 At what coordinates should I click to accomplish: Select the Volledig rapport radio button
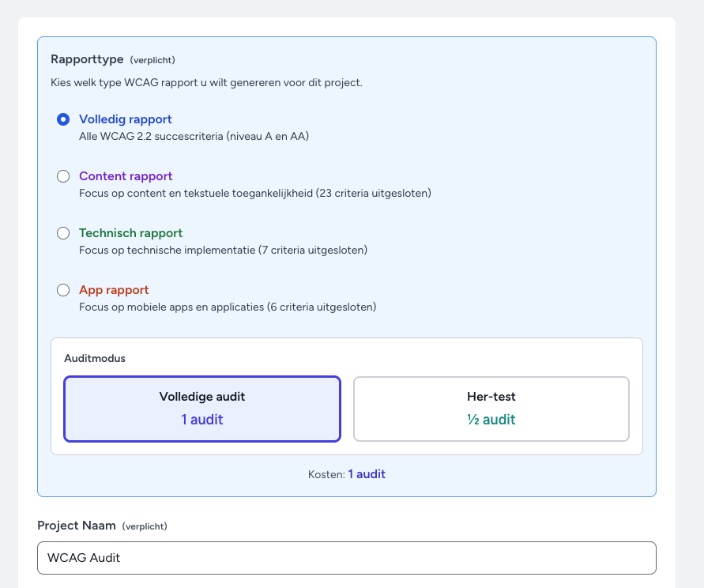(x=63, y=119)
